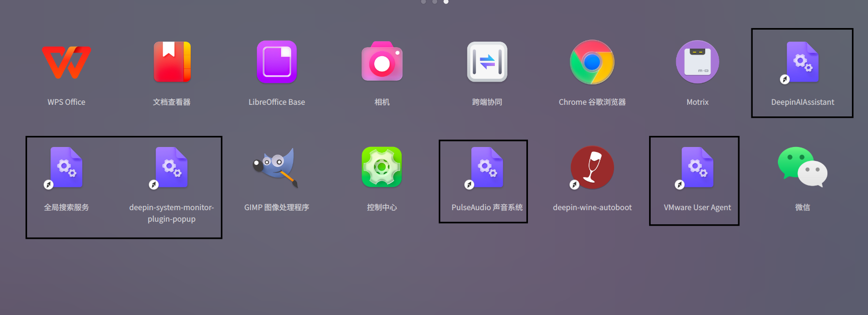The height and width of the screenshot is (315, 868).
Task: Open the Motrix download manager icon
Action: point(698,62)
